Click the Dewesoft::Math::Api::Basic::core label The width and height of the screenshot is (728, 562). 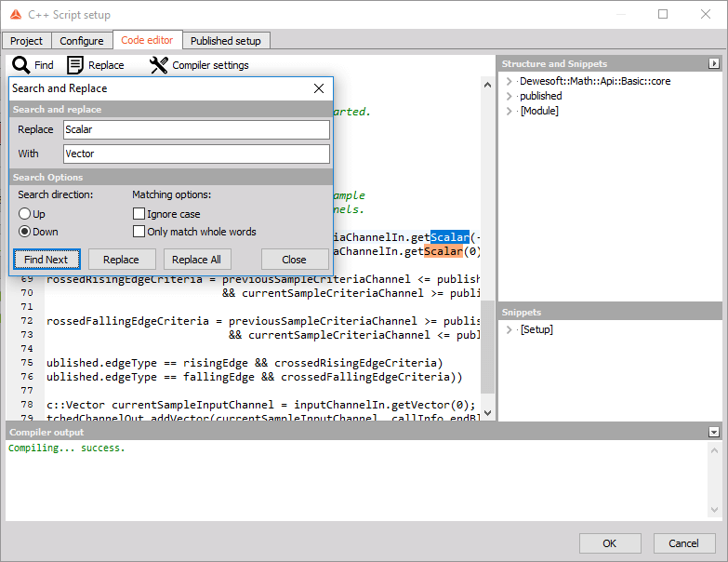pos(595,81)
